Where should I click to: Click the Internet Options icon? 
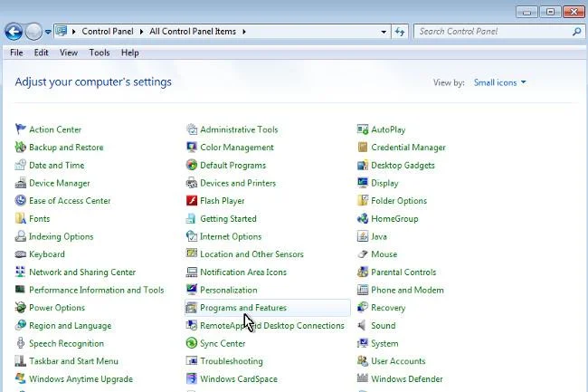[192, 236]
